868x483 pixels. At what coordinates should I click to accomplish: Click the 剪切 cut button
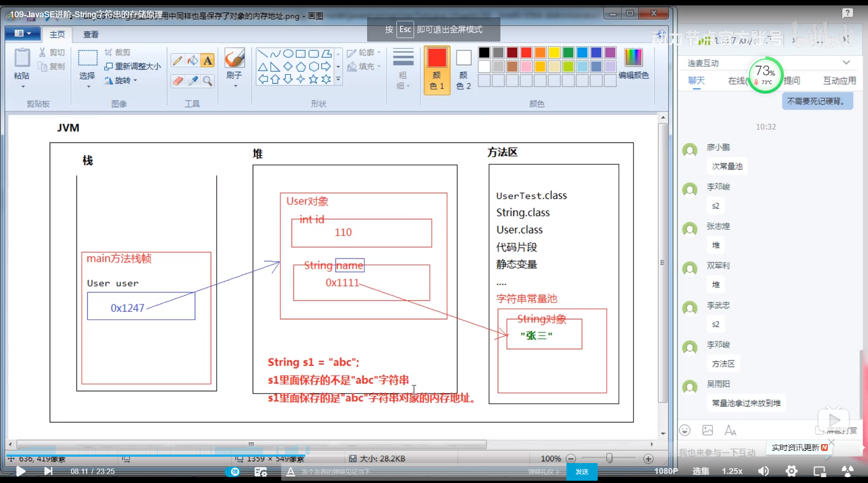[x=52, y=52]
